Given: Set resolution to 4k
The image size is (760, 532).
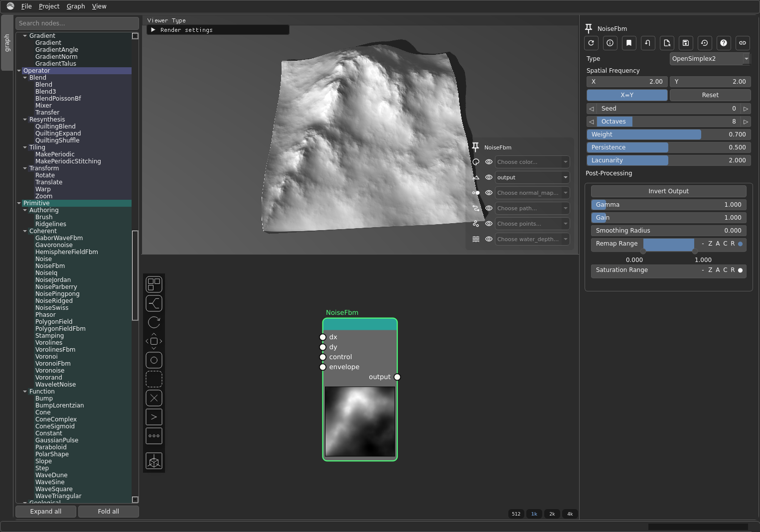Looking at the screenshot, I should [x=570, y=514].
